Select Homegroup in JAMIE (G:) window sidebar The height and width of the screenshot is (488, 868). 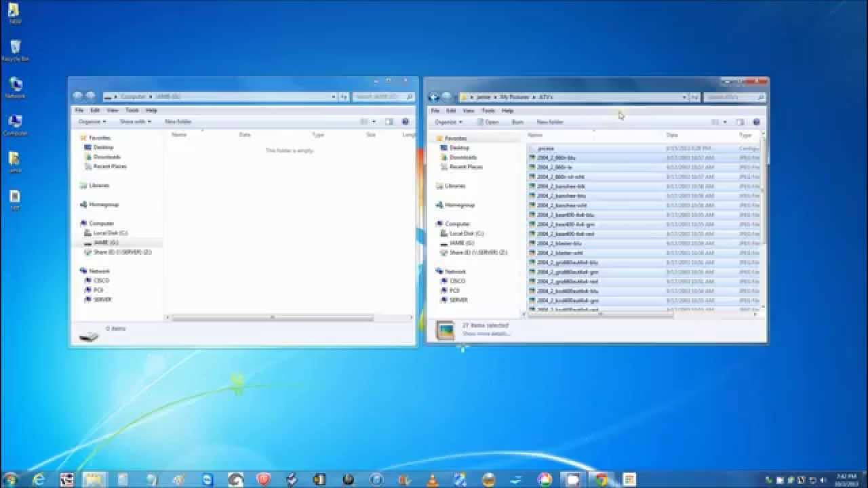[x=104, y=204]
